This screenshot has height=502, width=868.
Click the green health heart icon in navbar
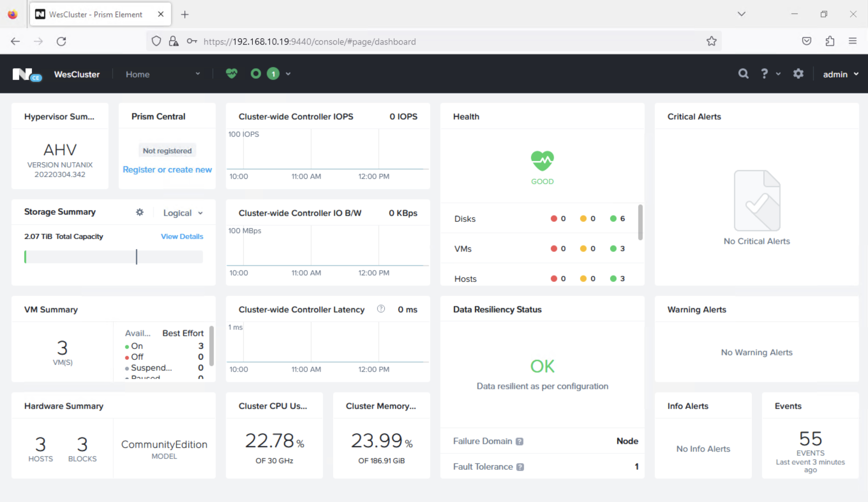click(x=232, y=73)
